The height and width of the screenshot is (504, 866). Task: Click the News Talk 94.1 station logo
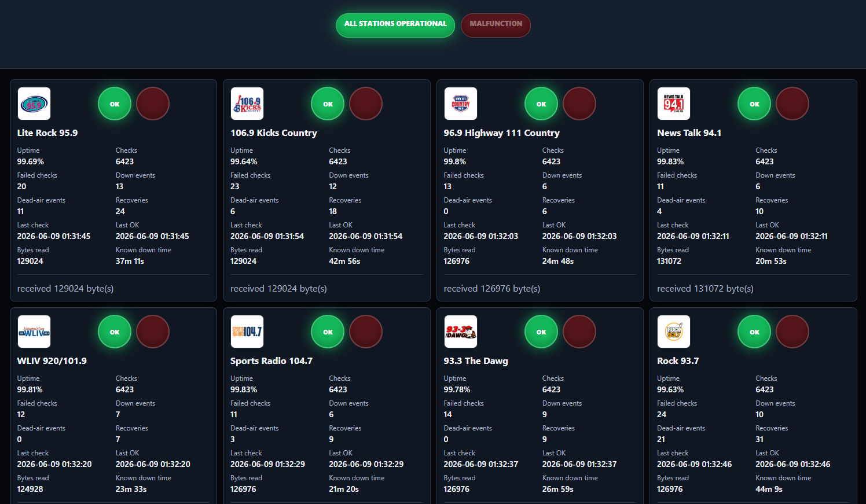(x=674, y=104)
